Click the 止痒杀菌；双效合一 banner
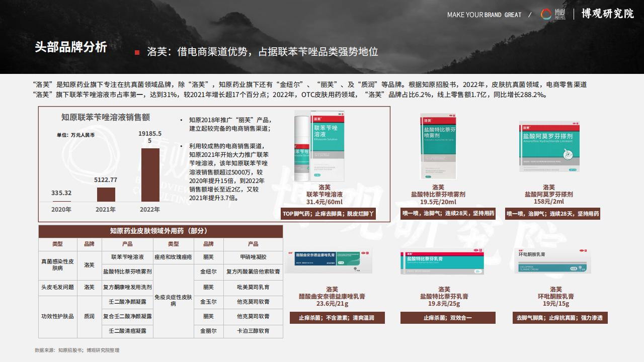This screenshot has width=644, height=362. pyautogui.click(x=448, y=318)
